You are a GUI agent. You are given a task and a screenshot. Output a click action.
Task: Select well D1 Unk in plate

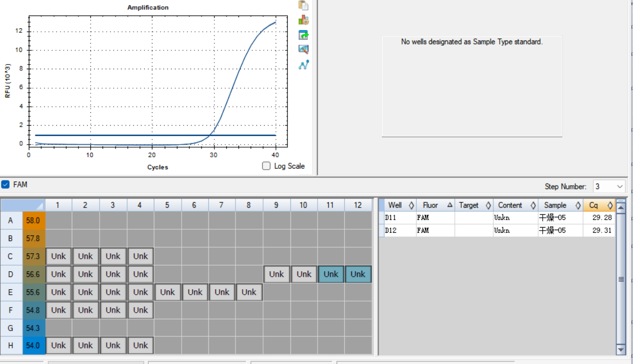pyautogui.click(x=58, y=274)
